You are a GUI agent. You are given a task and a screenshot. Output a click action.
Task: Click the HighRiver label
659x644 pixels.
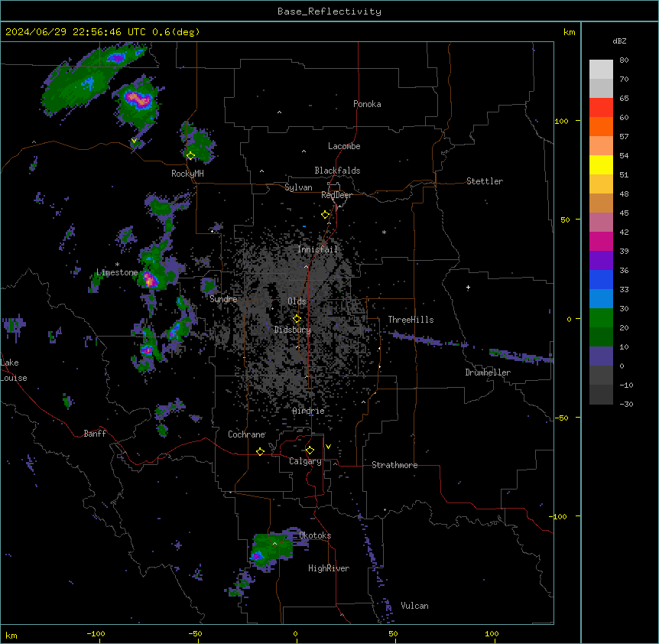(329, 568)
